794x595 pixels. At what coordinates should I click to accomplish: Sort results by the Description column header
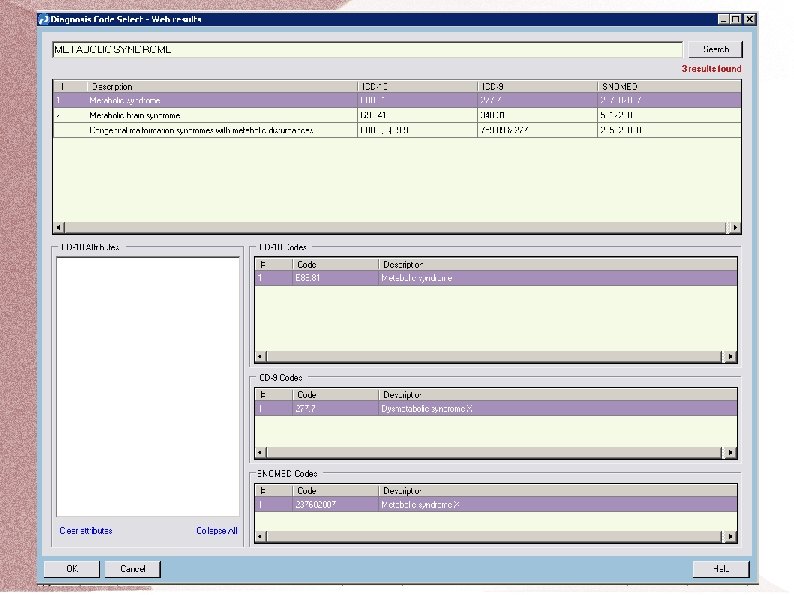click(222, 87)
